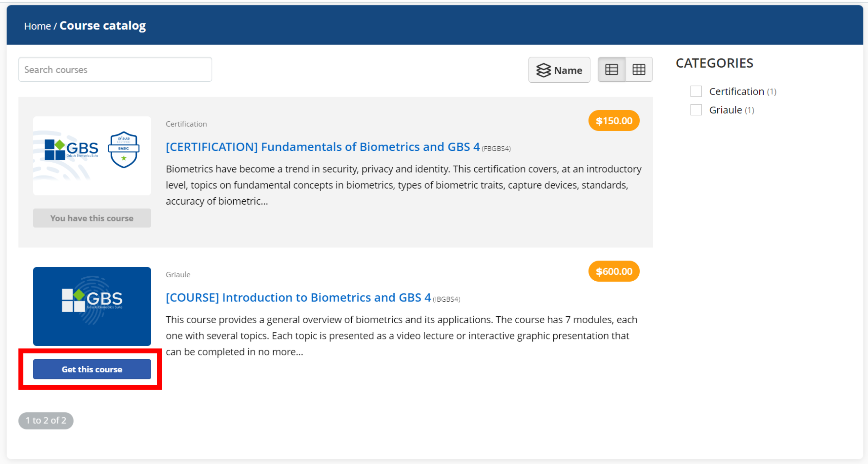Click the stacked layers sort icon

pos(544,70)
